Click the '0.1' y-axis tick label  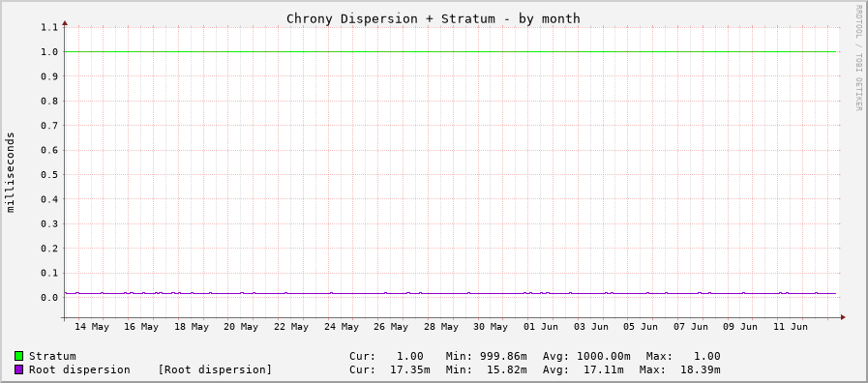(x=49, y=273)
